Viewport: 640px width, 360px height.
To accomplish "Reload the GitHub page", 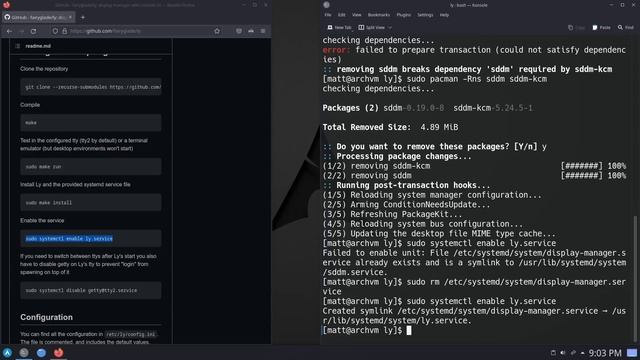I will pyautogui.click(x=33, y=31).
